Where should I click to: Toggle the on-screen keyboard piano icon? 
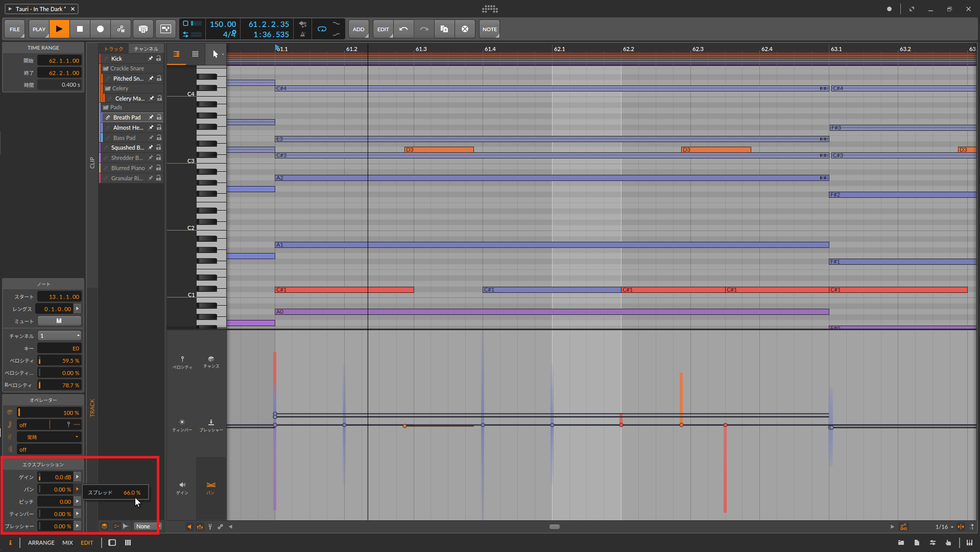click(x=969, y=543)
